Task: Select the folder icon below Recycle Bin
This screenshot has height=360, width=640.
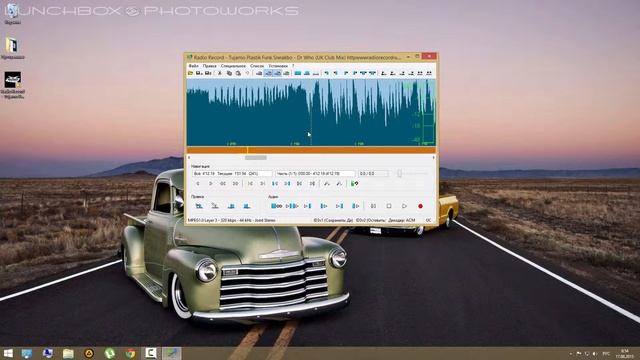Action: (x=12, y=48)
